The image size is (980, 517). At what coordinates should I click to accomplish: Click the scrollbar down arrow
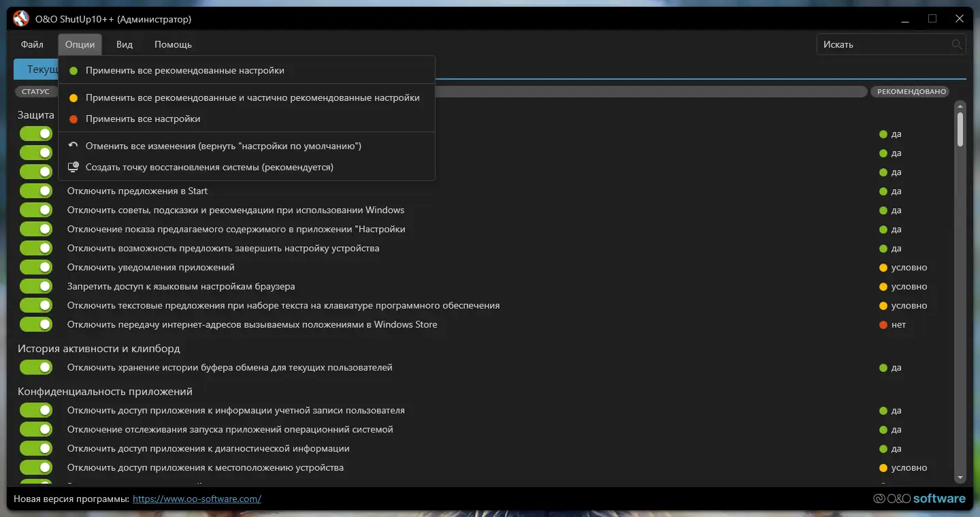point(960,478)
